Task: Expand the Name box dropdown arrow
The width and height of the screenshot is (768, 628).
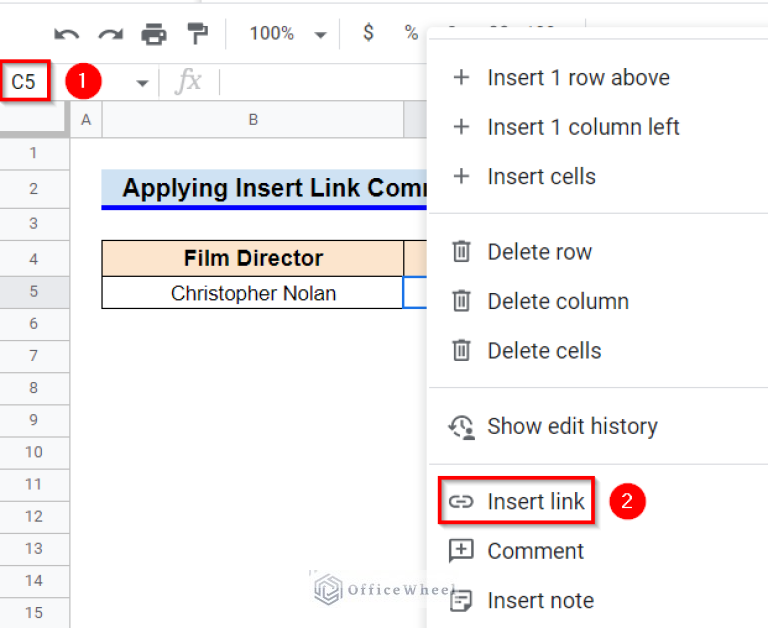Action: click(x=142, y=83)
